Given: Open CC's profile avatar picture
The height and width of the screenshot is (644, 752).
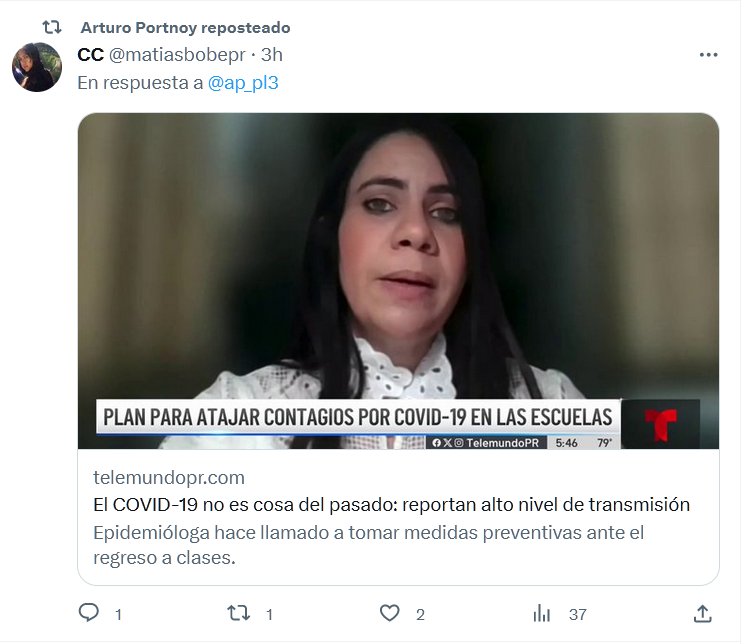Looking at the screenshot, I should (x=37, y=67).
